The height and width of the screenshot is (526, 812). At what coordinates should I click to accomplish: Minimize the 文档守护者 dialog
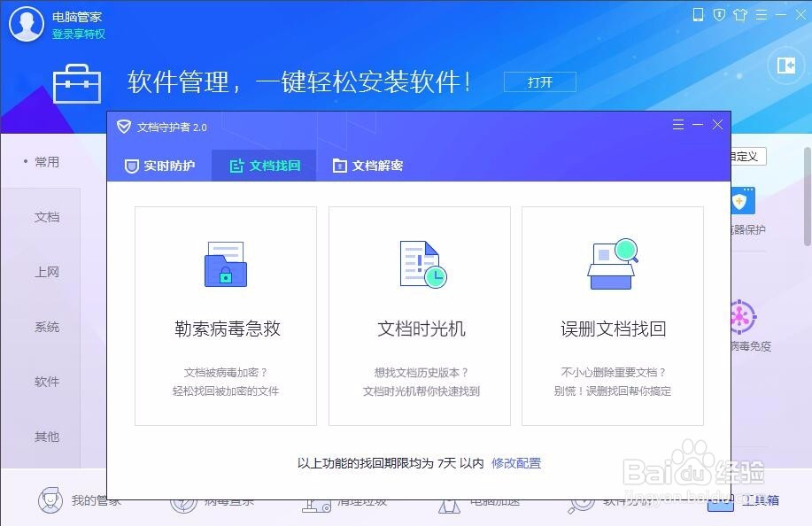[x=698, y=125]
